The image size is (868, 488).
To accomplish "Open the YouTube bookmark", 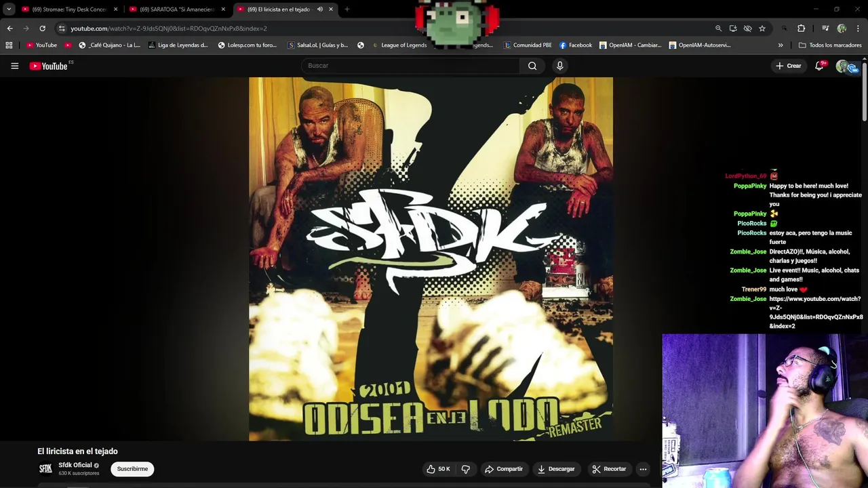I will pyautogui.click(x=41, y=45).
